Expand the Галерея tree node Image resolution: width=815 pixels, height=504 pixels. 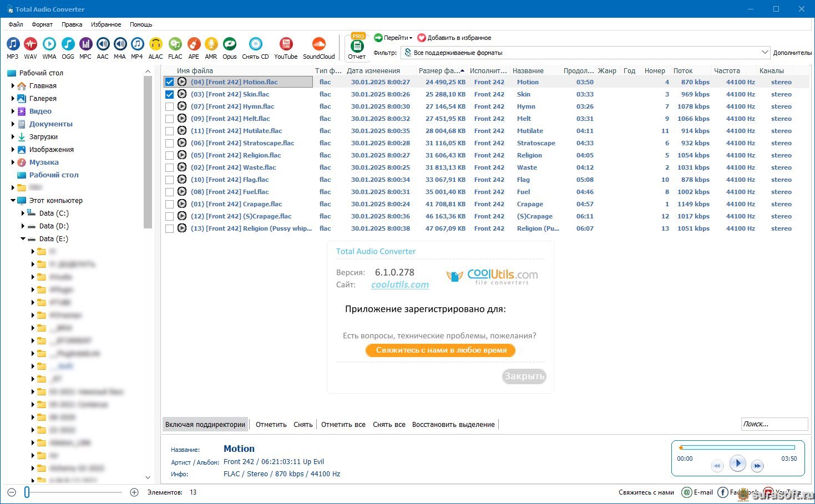point(13,99)
